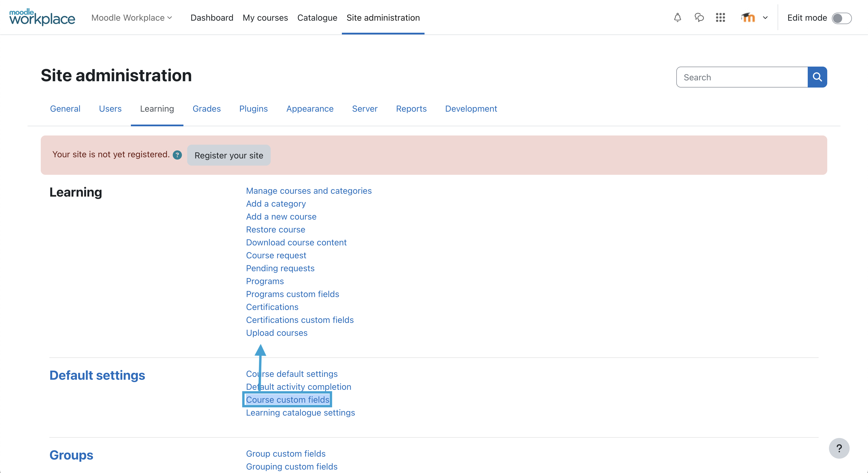
Task: Open the Programs link
Action: (x=265, y=281)
